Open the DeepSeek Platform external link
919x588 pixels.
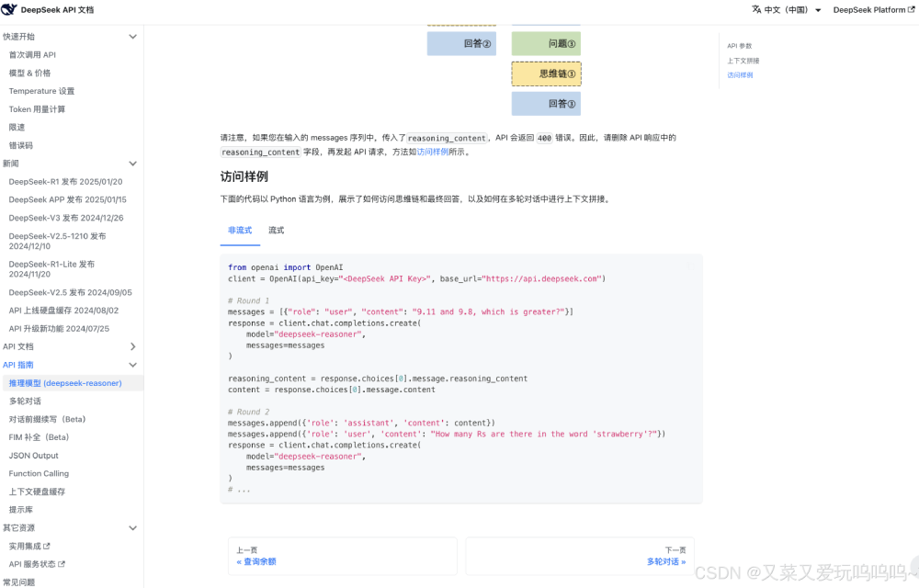[874, 10]
